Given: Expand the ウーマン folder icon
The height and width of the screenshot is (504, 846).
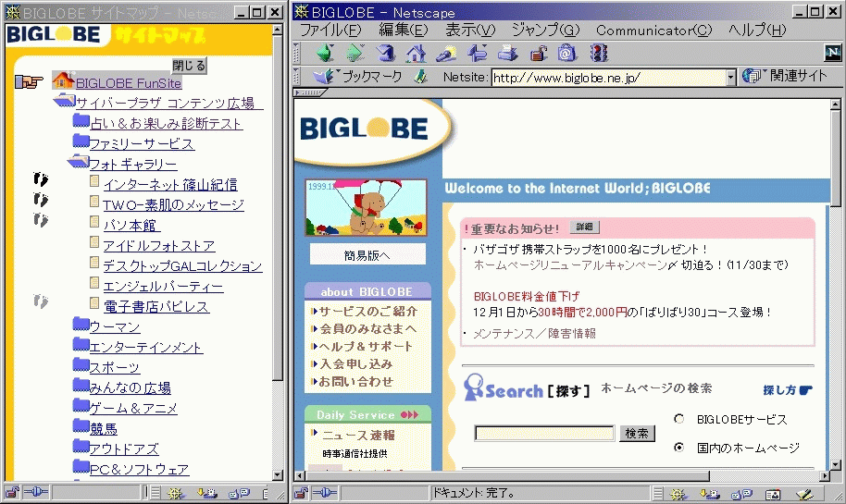Looking at the screenshot, I should tap(81, 324).
